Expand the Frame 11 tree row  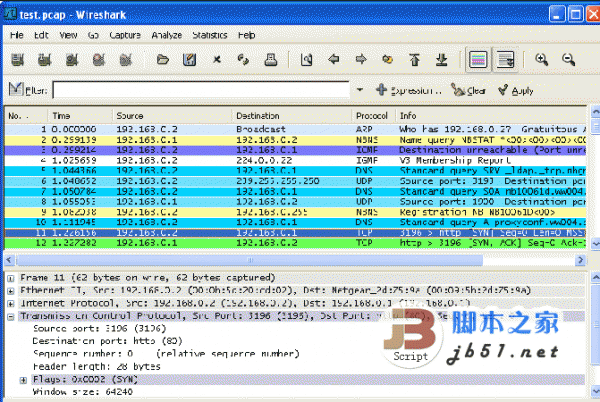(11, 278)
